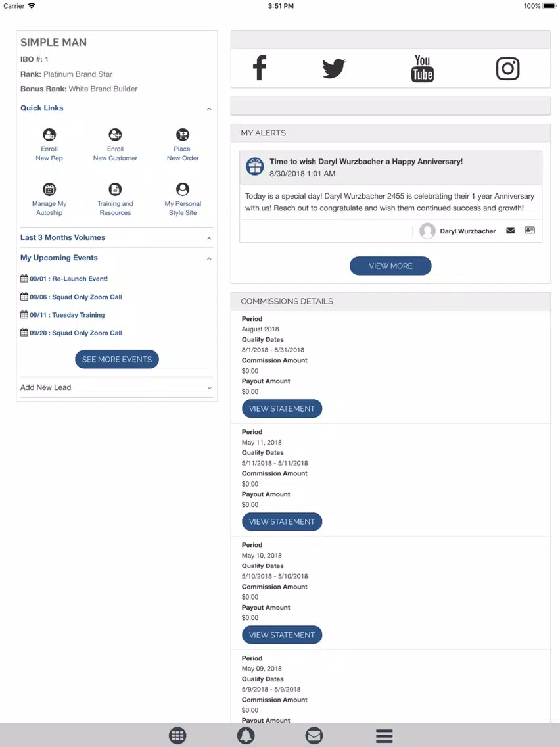Click the gift icon in anniversary alert
560x747 pixels.
point(255,167)
